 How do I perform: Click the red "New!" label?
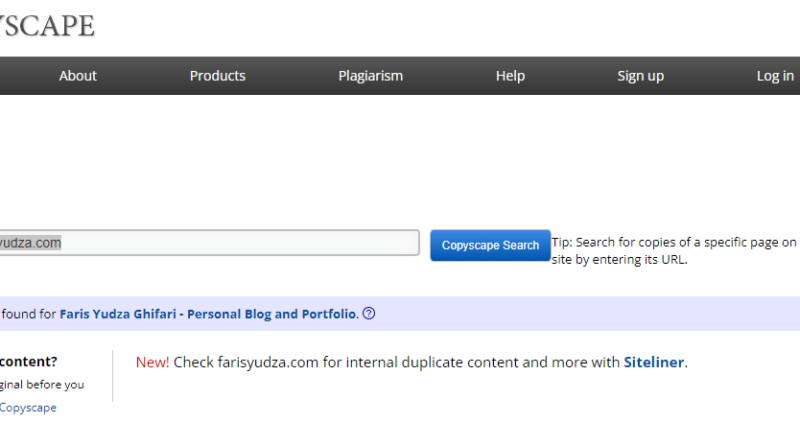click(x=152, y=362)
